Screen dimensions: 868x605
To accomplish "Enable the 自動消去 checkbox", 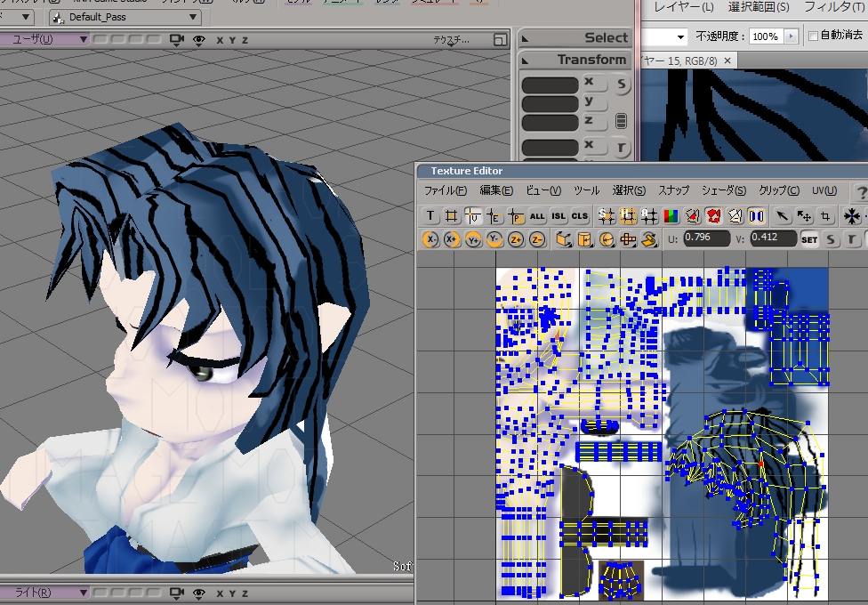I will (x=813, y=36).
